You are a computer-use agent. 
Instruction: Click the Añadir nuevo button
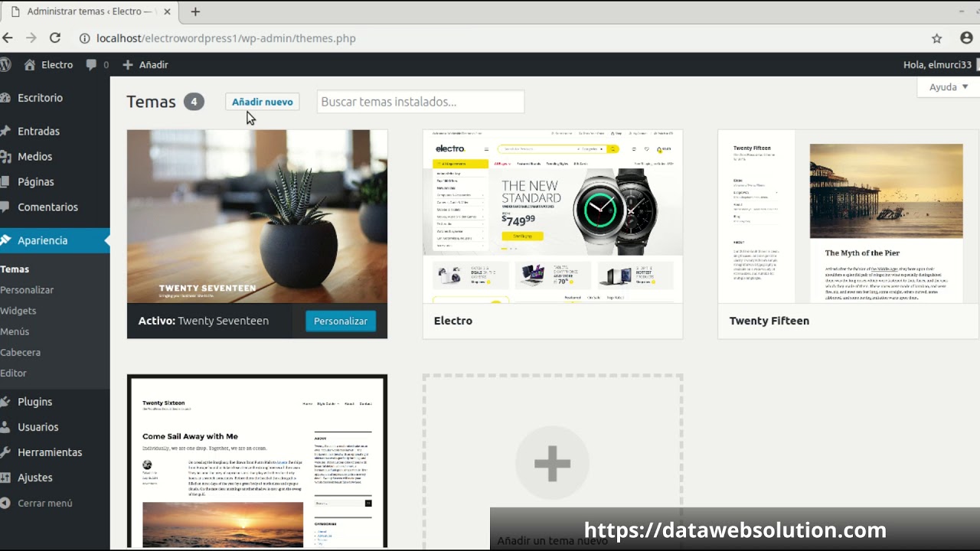point(263,102)
